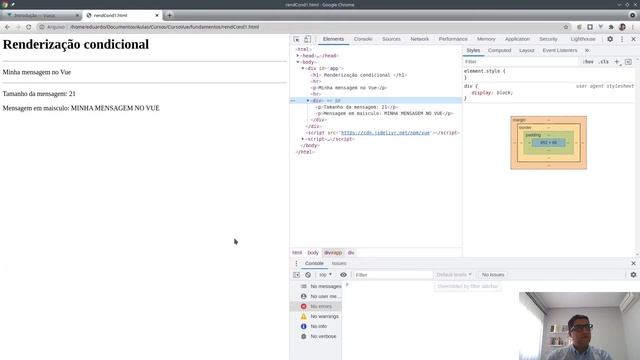This screenshot has width=640, height=360.
Task: Toggle the console sidebar icon
Action: pyautogui.click(x=296, y=275)
